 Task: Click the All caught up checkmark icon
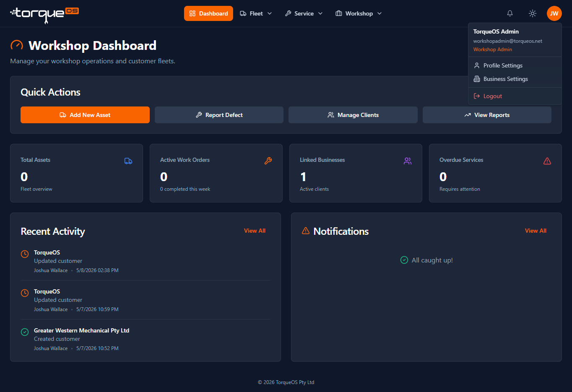click(x=404, y=260)
